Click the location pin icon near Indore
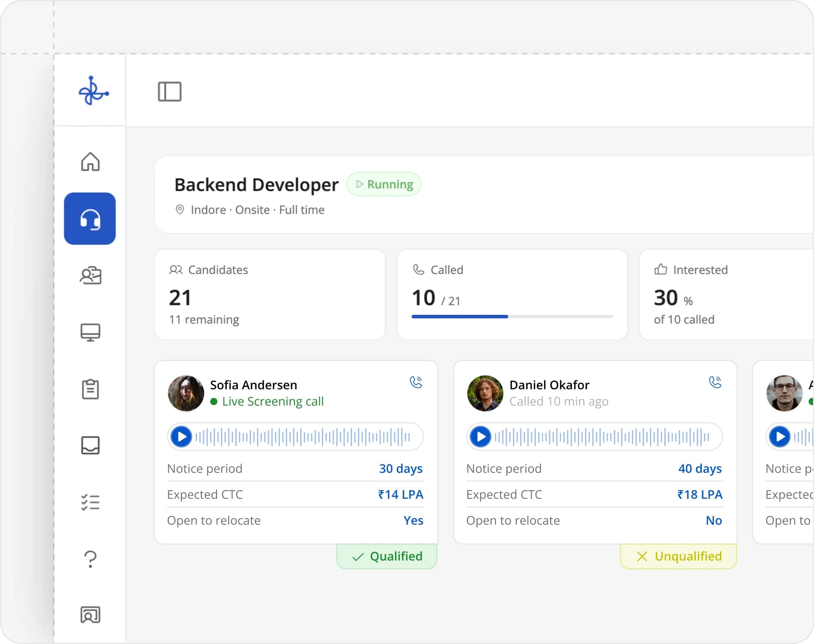 [x=180, y=210]
